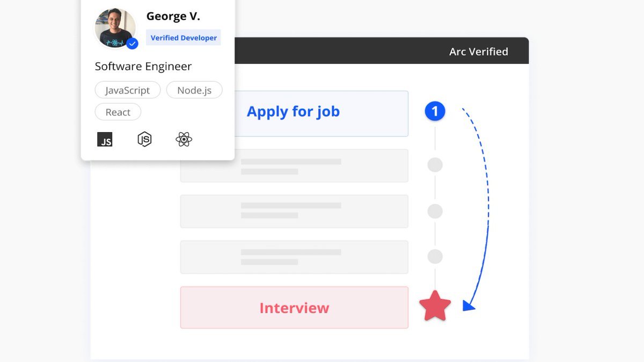This screenshot has height=362, width=644.
Task: Click the red star interview icon
Action: (x=435, y=307)
